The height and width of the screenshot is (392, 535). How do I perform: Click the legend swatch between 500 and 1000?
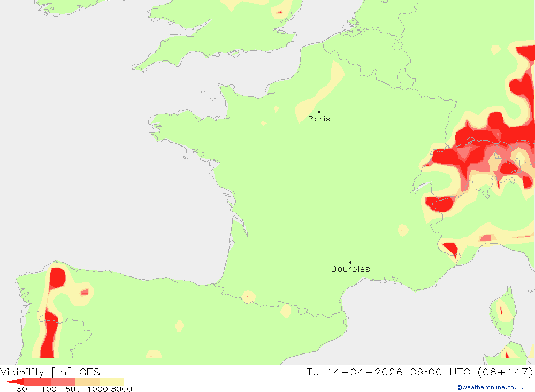(87, 382)
